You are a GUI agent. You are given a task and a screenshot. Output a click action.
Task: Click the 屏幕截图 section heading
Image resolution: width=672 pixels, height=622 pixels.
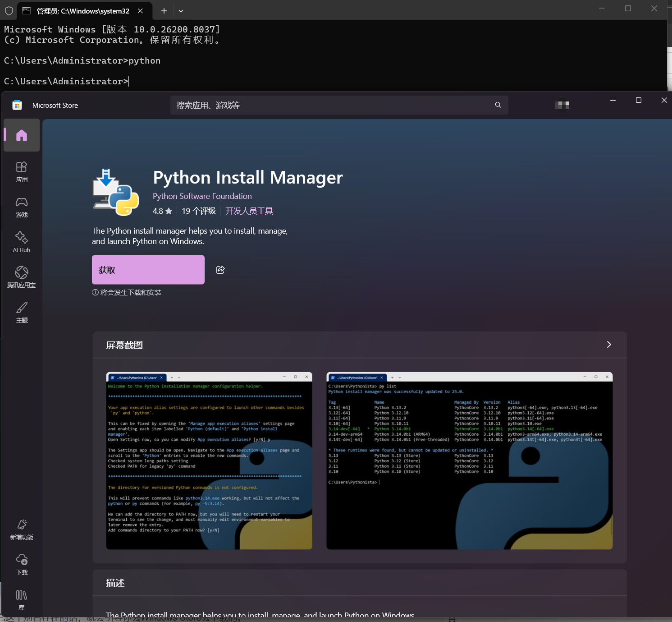coord(124,345)
